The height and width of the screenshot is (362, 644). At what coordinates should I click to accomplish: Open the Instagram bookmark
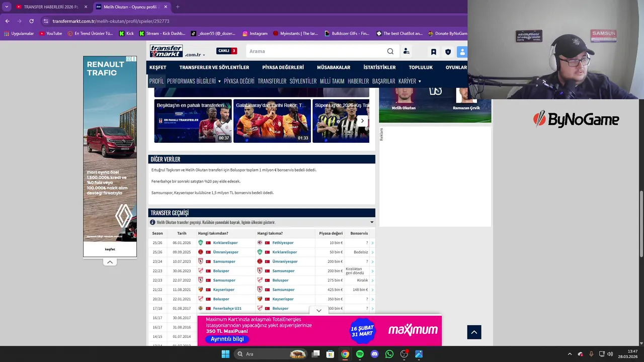tap(255, 34)
